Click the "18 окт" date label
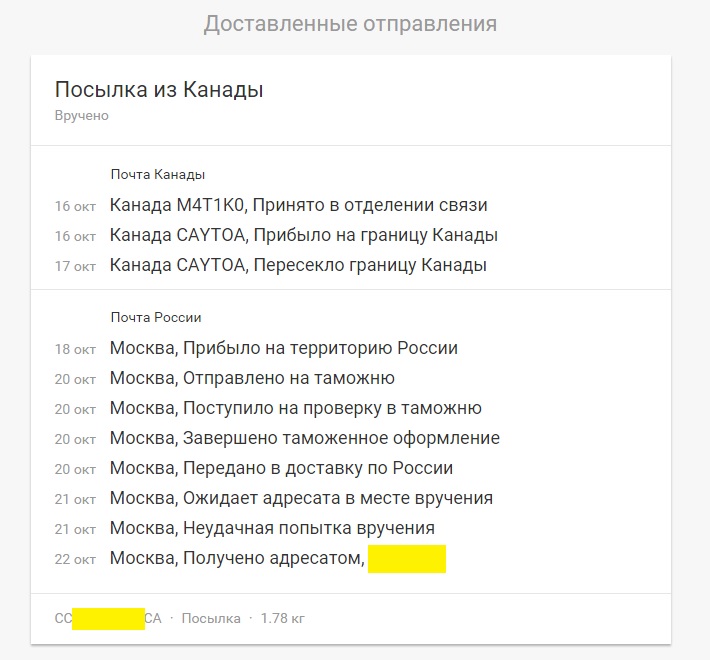Screen dimensions: 710x660 [x=75, y=350]
